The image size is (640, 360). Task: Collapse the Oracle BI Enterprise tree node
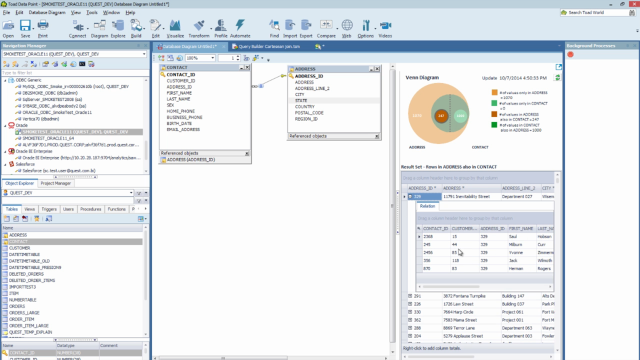pyautogui.click(x=5, y=151)
